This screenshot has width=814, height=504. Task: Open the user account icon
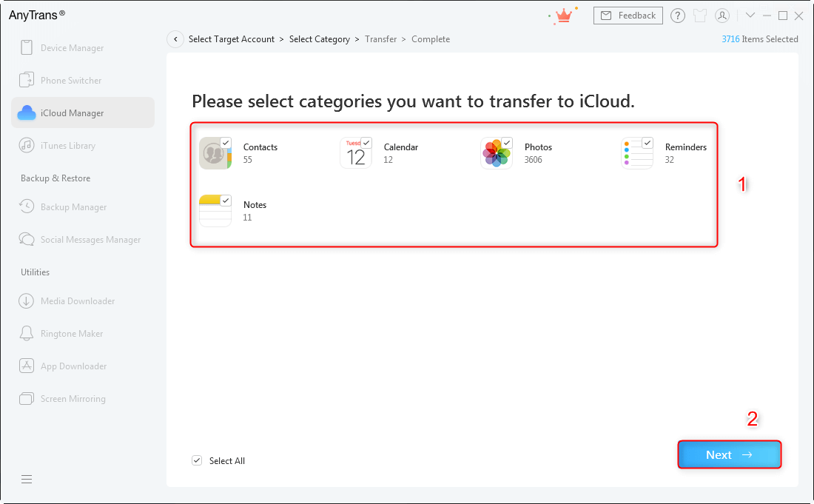point(723,16)
